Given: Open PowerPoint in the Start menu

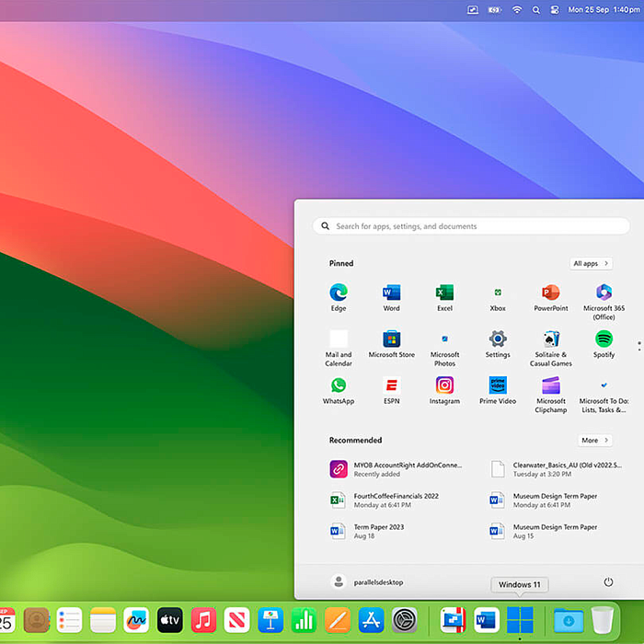Looking at the screenshot, I should click(x=551, y=293).
